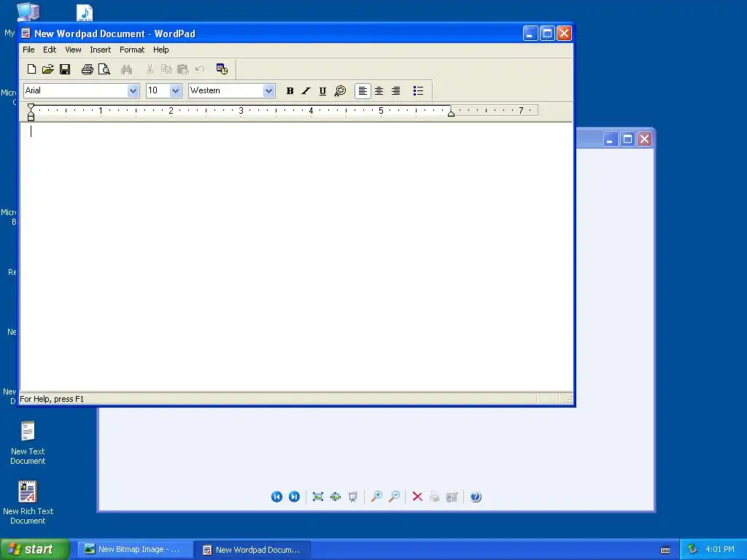Image resolution: width=747 pixels, height=560 pixels.
Task: Open Help in the picture viewer
Action: click(476, 497)
